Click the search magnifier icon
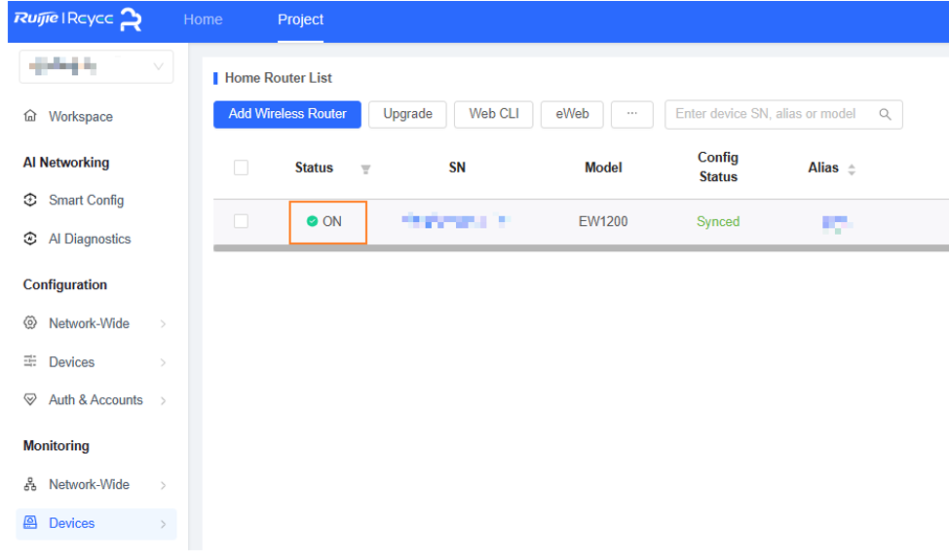The height and width of the screenshot is (560, 949). (x=885, y=114)
